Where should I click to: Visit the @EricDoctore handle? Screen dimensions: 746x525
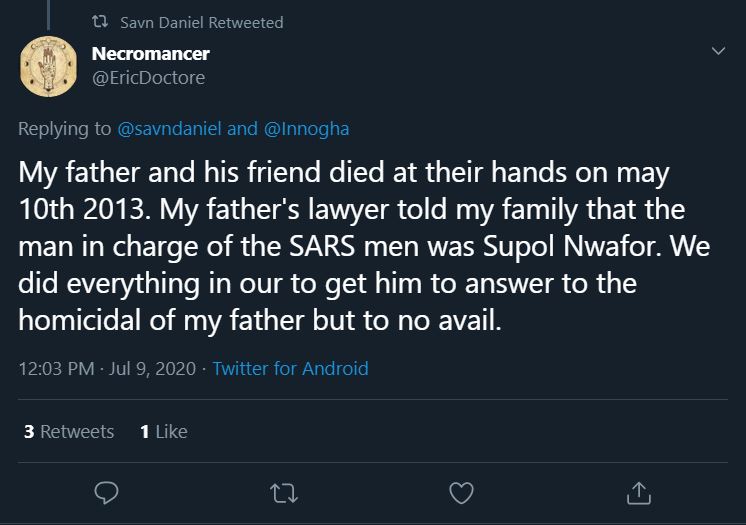(148, 78)
